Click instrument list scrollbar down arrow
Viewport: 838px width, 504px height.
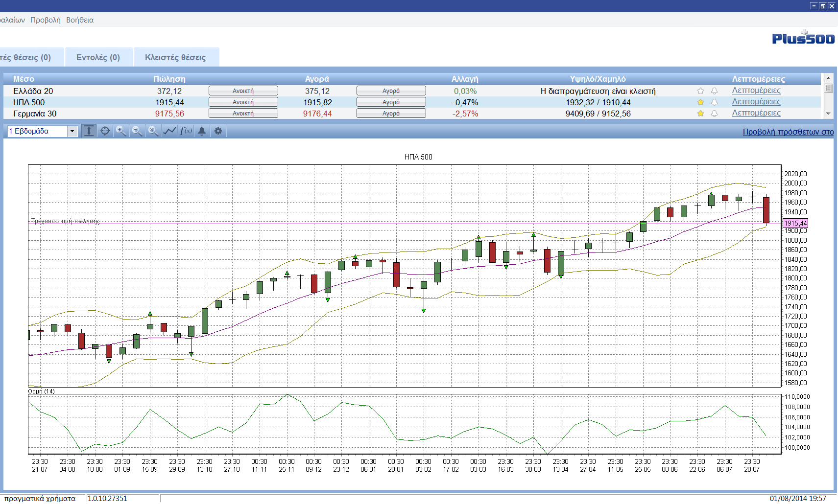coord(828,114)
